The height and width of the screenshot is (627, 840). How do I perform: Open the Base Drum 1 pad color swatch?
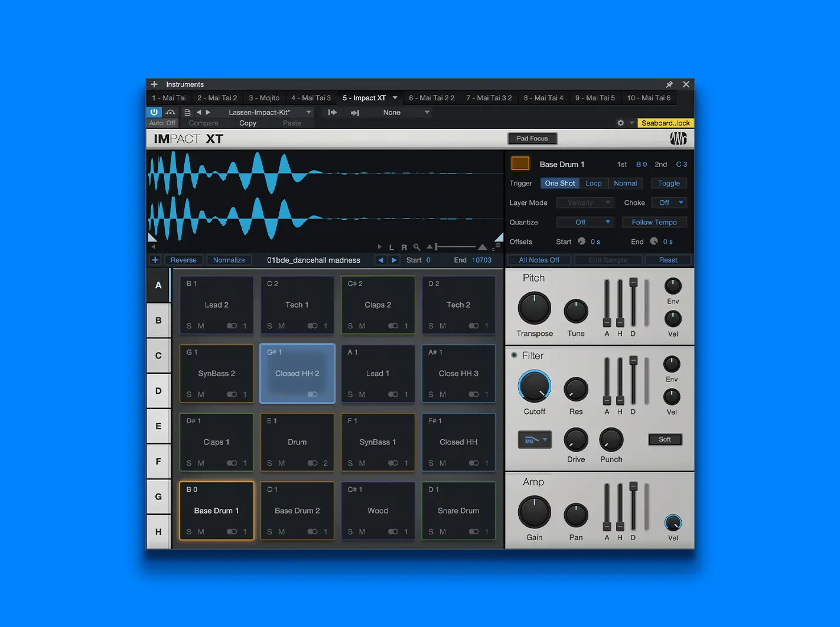(520, 164)
